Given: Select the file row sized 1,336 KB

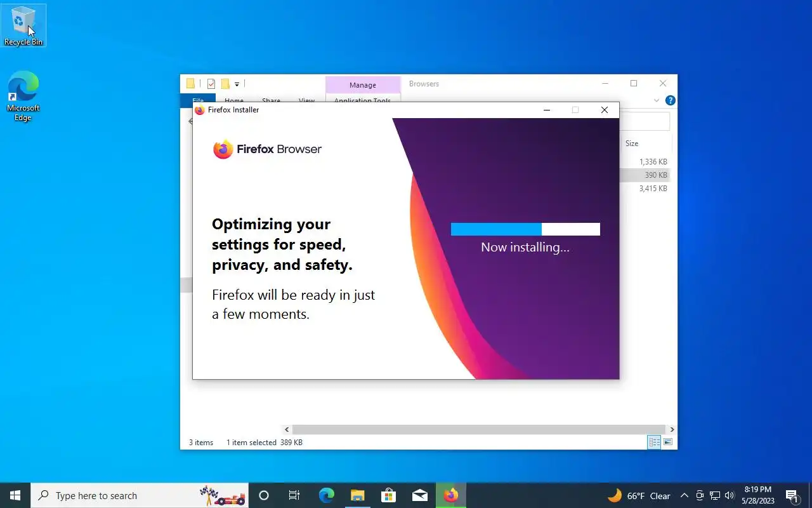Looking at the screenshot, I should pyautogui.click(x=645, y=162).
